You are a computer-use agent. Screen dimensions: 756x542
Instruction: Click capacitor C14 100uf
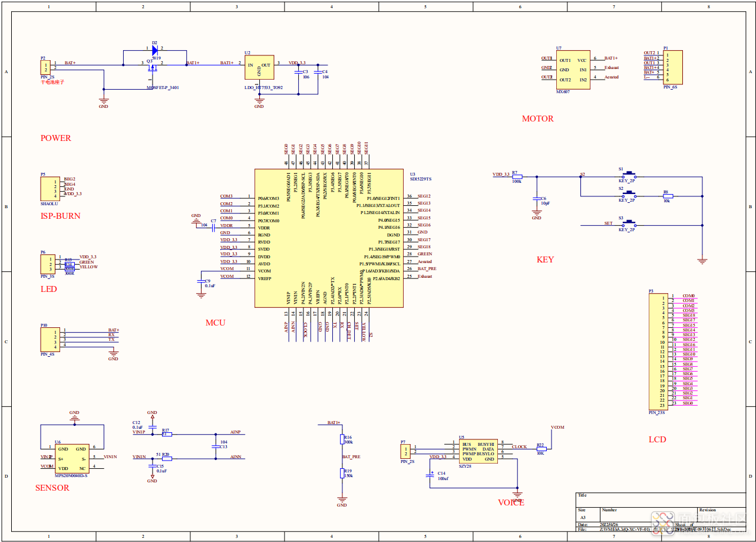(431, 475)
